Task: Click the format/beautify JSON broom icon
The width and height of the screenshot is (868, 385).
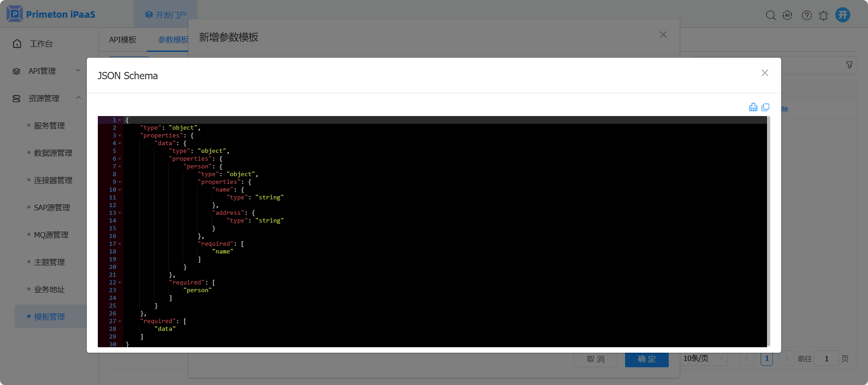Action: [x=753, y=107]
